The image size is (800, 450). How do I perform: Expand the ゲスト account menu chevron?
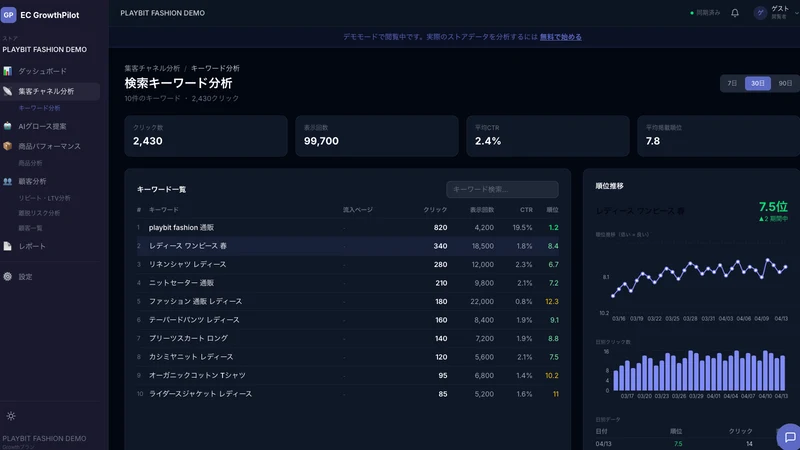coord(796,13)
